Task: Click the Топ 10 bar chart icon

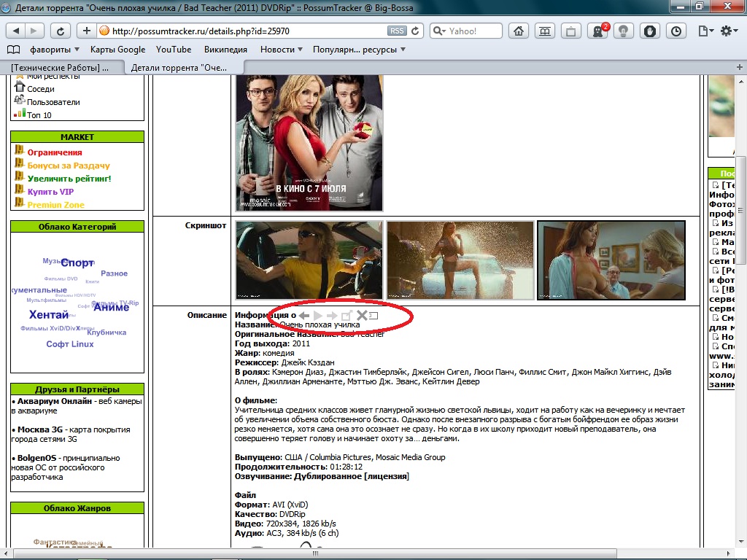Action: [20, 113]
